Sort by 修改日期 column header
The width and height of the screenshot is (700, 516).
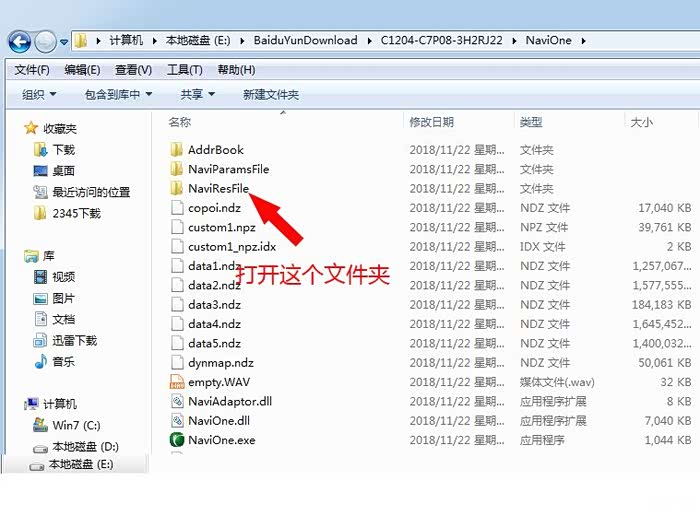point(431,122)
